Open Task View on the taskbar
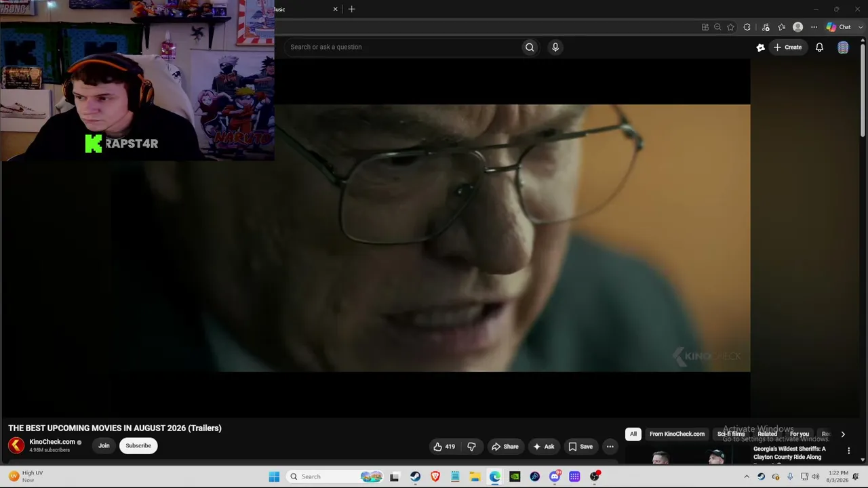Screen dimensions: 868x488 (x=395, y=476)
